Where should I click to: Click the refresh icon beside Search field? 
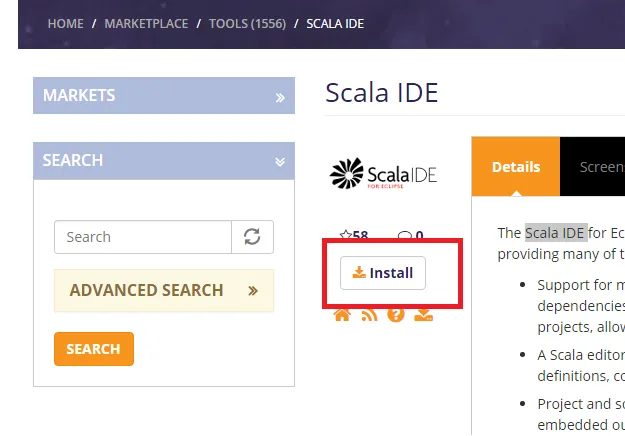pos(252,237)
